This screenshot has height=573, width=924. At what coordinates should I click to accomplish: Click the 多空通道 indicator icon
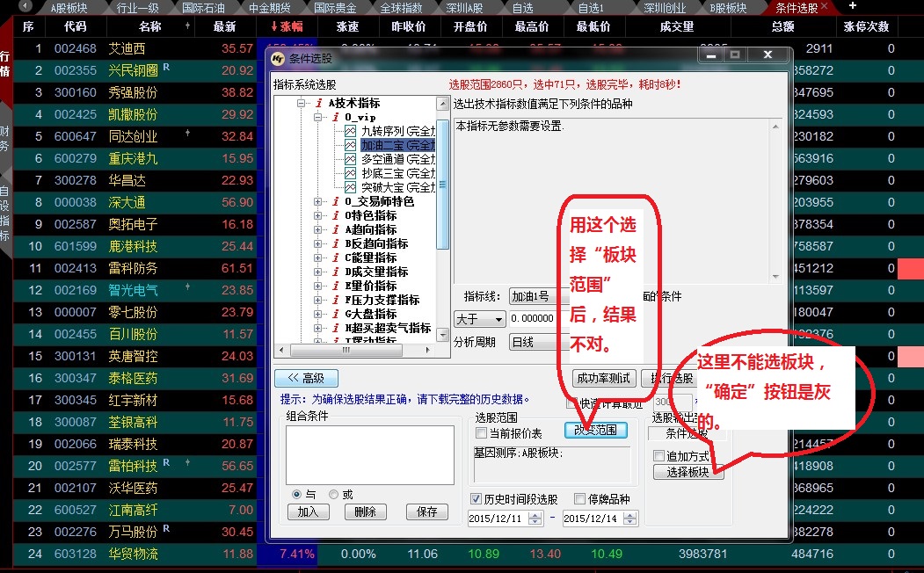[x=350, y=159]
